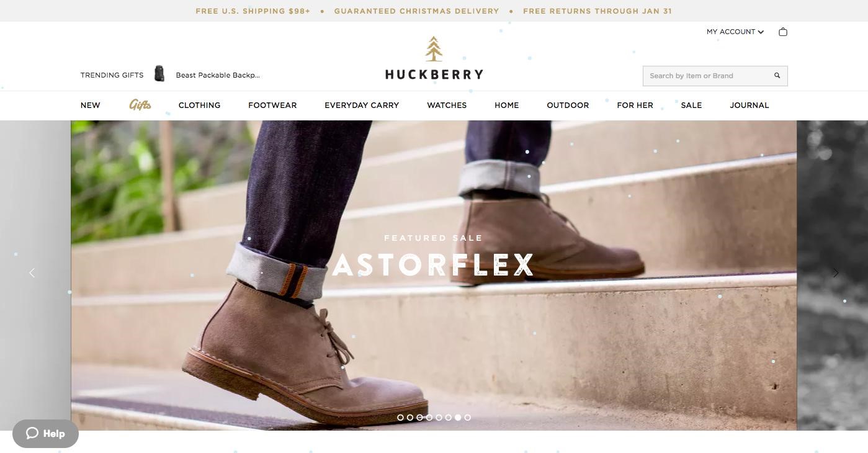Go to previous slide arrow
The image size is (868, 453).
pos(32,272)
